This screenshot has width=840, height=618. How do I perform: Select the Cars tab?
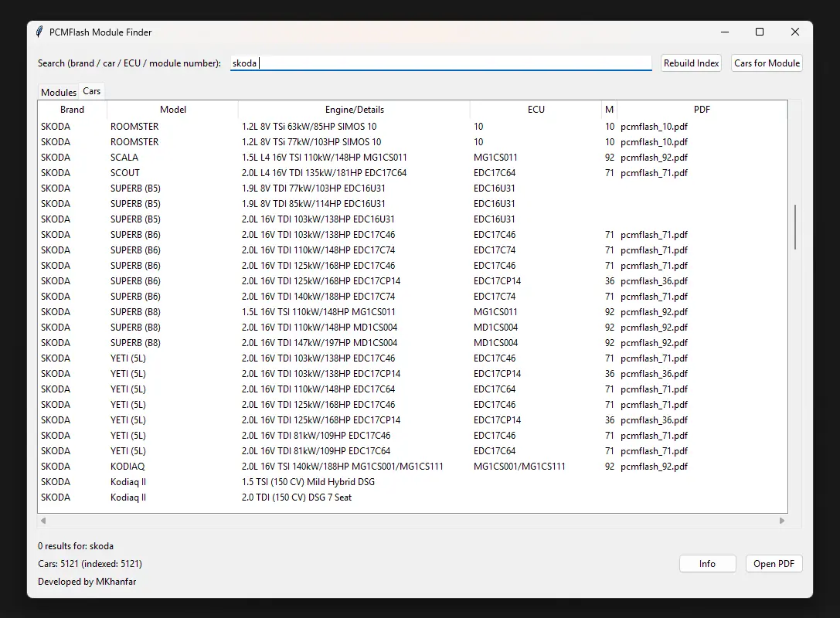(92, 91)
